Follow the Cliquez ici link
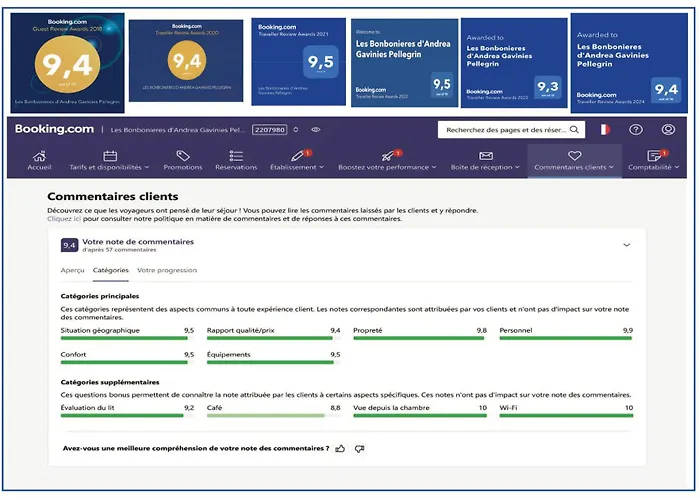The height and width of the screenshot is (500, 700). pyautogui.click(x=64, y=219)
